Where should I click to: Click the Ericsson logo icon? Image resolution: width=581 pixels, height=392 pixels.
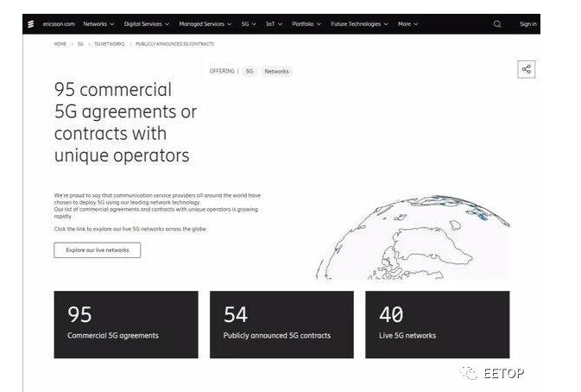30,24
